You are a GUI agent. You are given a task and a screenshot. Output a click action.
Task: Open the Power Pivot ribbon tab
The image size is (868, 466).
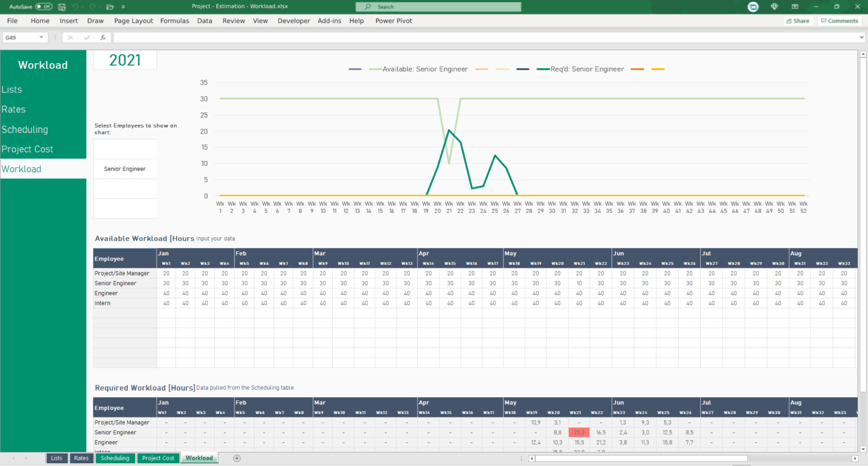[394, 21]
